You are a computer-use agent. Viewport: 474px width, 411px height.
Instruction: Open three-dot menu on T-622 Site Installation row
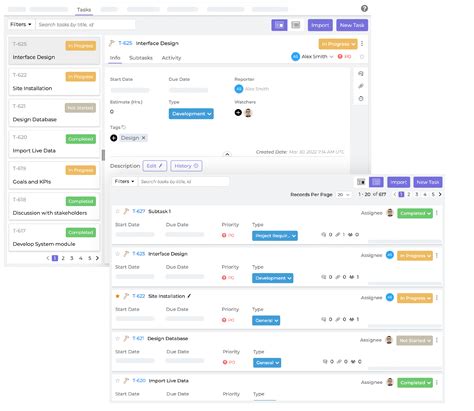[x=437, y=298]
